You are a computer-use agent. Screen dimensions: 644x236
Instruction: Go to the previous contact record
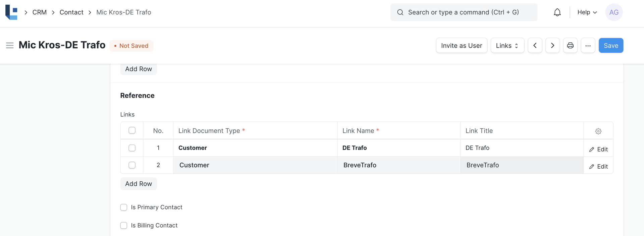pos(535,46)
